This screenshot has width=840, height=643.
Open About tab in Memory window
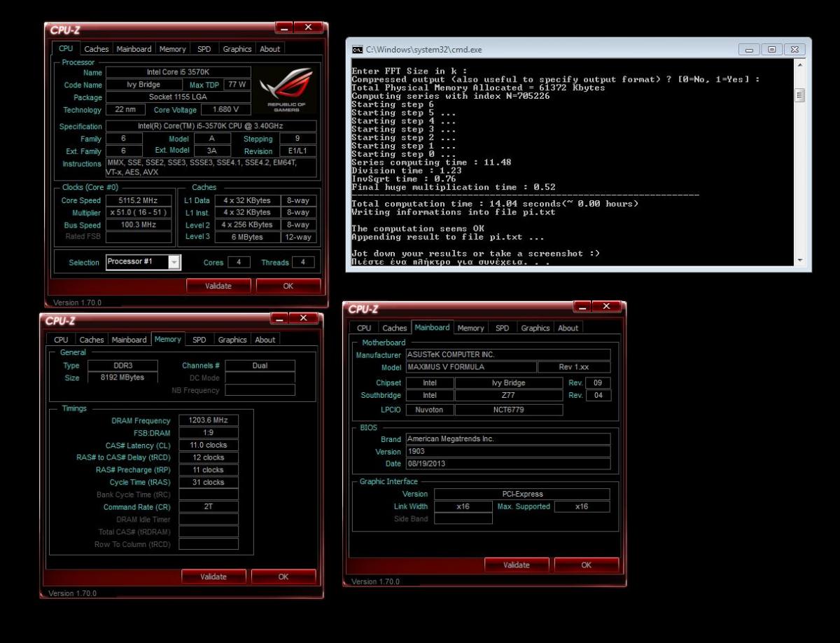pos(265,340)
